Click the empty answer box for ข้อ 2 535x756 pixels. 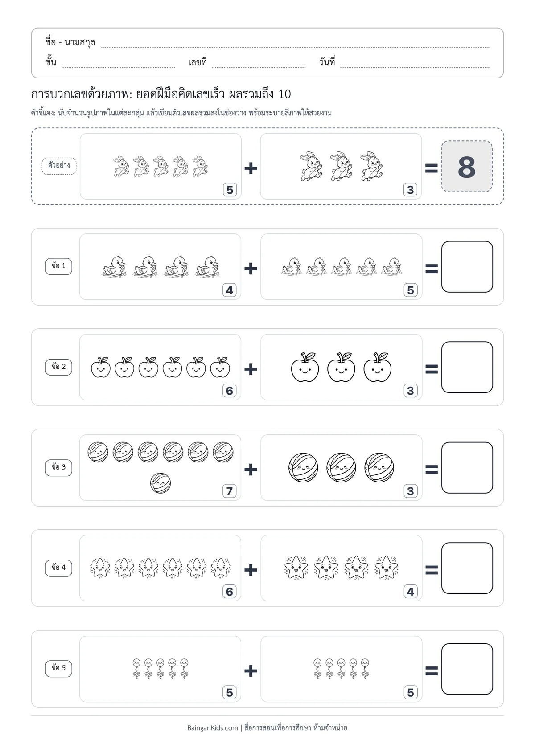[x=467, y=367]
